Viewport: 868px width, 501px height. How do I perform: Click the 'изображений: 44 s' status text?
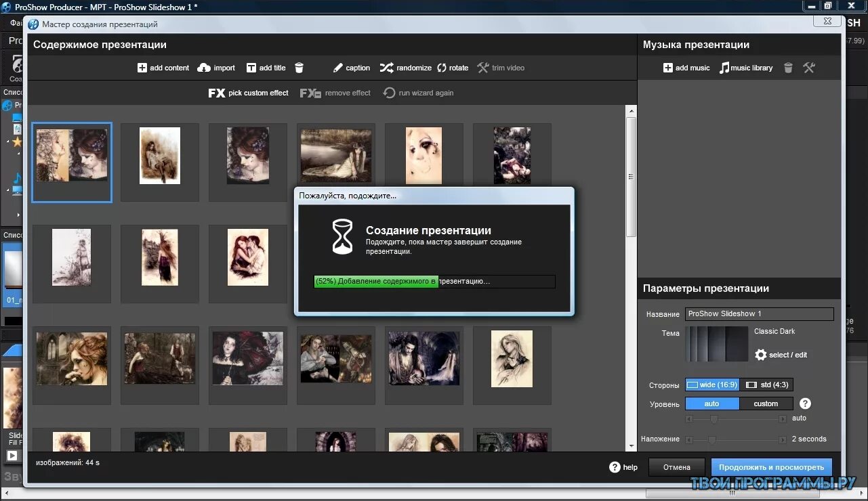click(x=68, y=463)
